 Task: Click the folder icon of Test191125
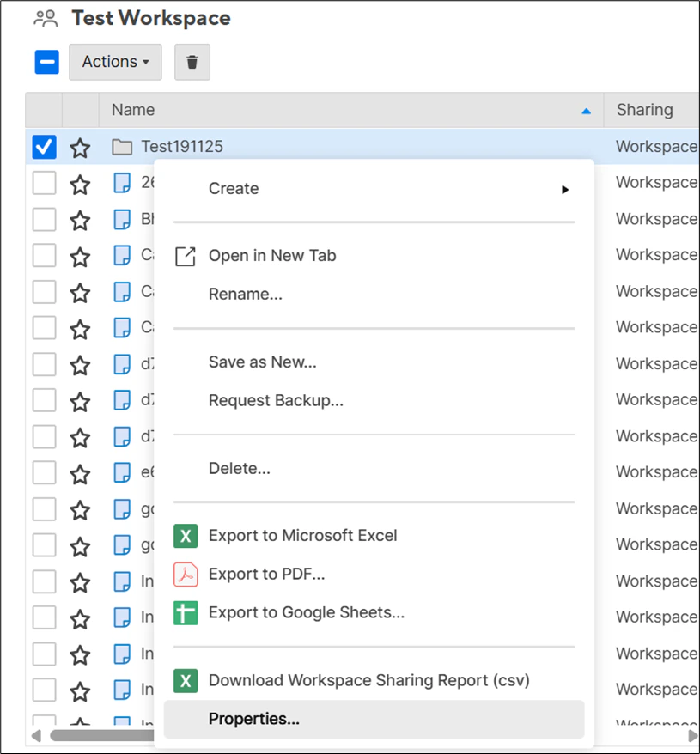point(122,147)
